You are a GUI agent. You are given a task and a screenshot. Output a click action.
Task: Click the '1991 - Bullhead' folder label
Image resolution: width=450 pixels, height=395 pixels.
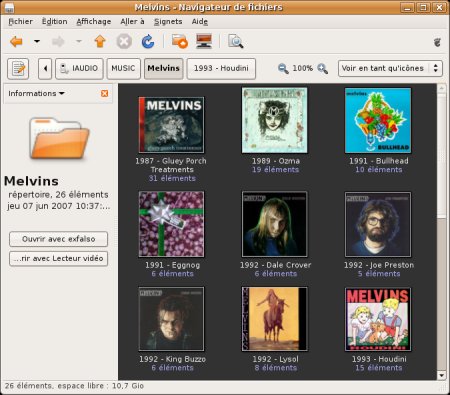click(x=379, y=161)
